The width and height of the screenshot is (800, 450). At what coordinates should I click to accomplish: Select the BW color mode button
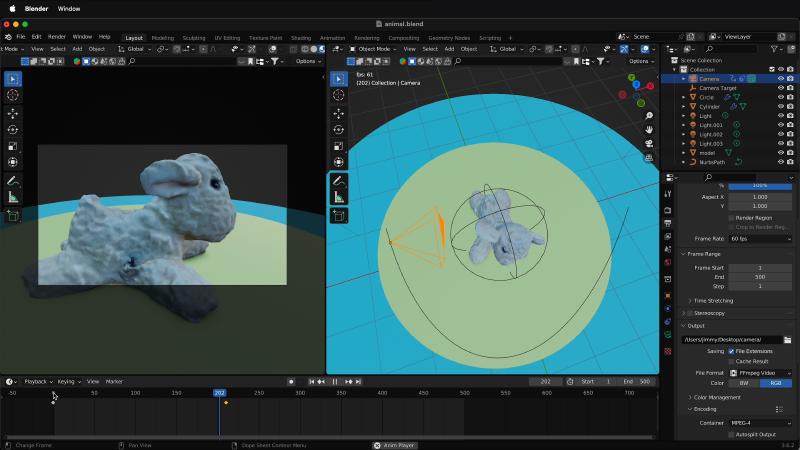pos(744,383)
